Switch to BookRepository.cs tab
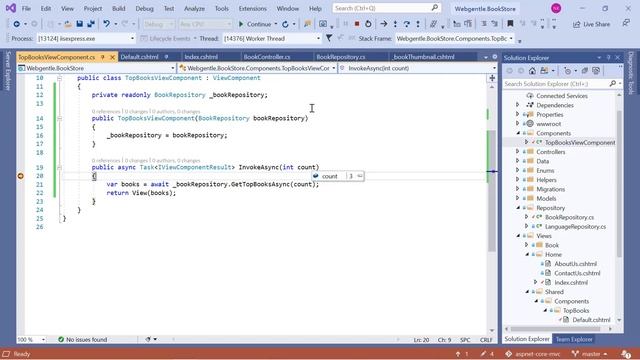640x360 pixels. (341, 57)
